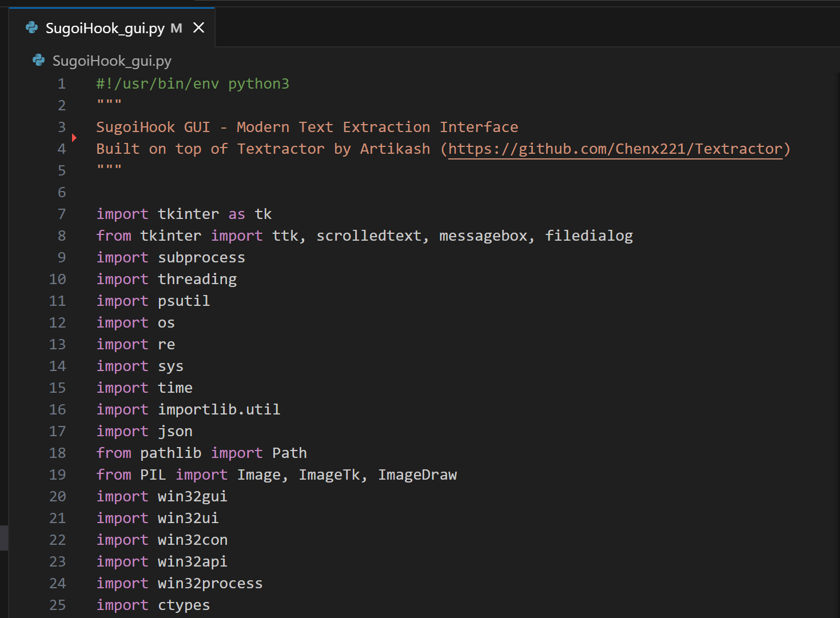Image resolution: width=840 pixels, height=618 pixels.
Task: Click 'win32process' on line 24
Action: coord(210,584)
